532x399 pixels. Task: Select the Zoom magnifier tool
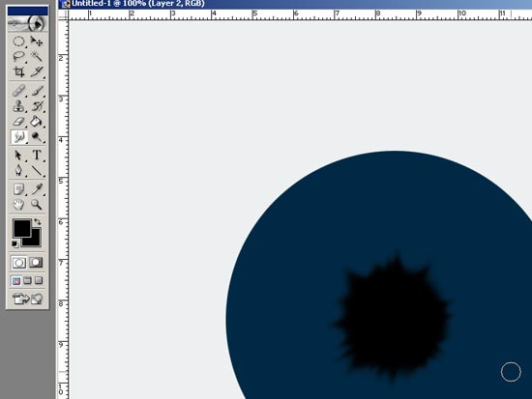(37, 205)
